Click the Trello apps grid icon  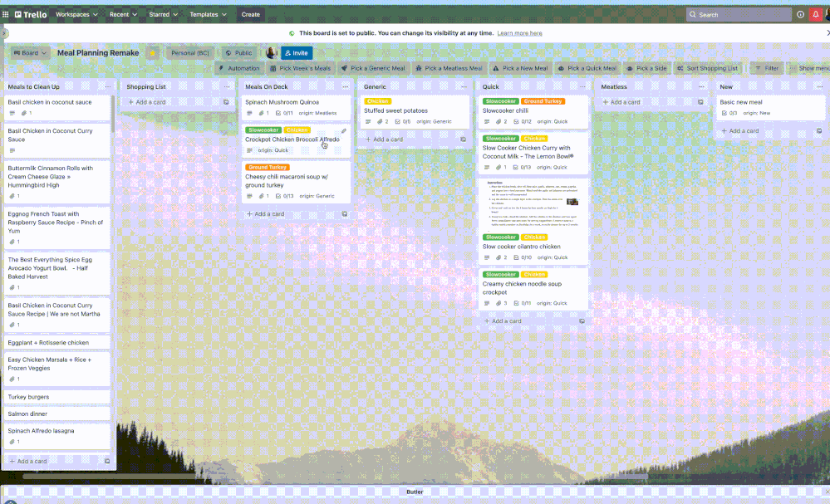coord(6,14)
